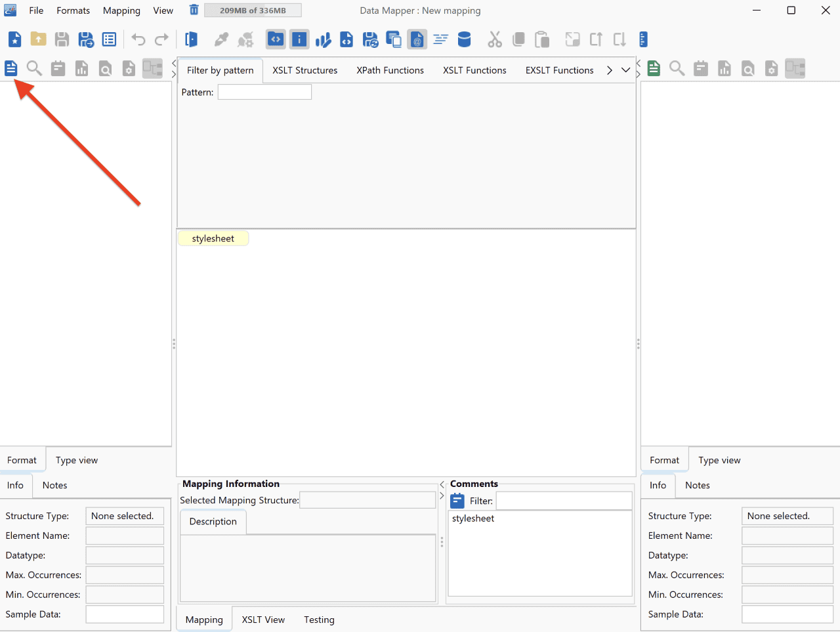Click the magnifier search icon in right panel
The height and width of the screenshot is (632, 840).
pos(677,68)
